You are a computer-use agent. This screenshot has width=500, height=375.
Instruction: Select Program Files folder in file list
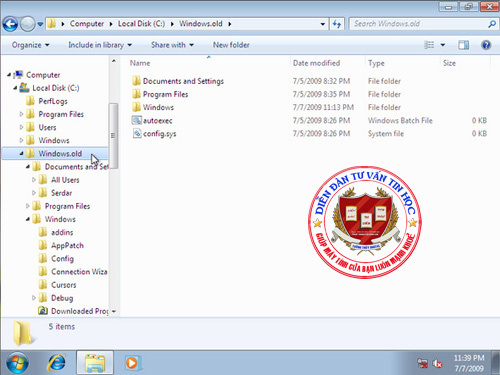[x=160, y=94]
